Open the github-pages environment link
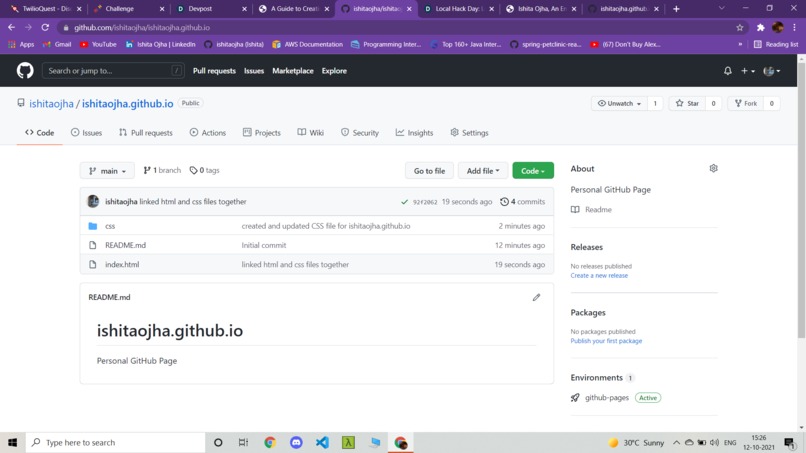 click(x=607, y=397)
